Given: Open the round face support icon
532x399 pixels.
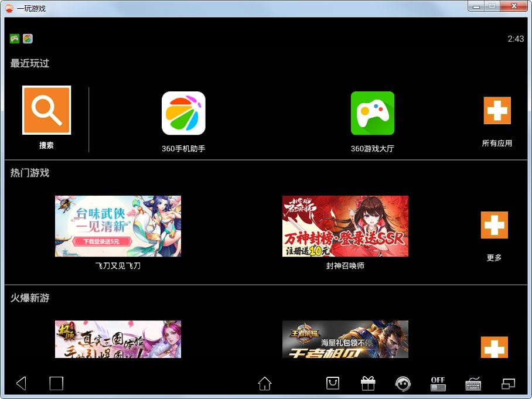Looking at the screenshot, I should (x=403, y=383).
